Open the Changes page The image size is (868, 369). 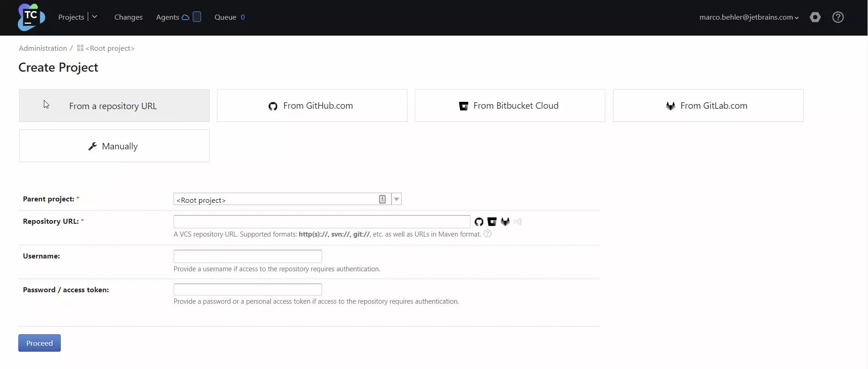(x=128, y=17)
